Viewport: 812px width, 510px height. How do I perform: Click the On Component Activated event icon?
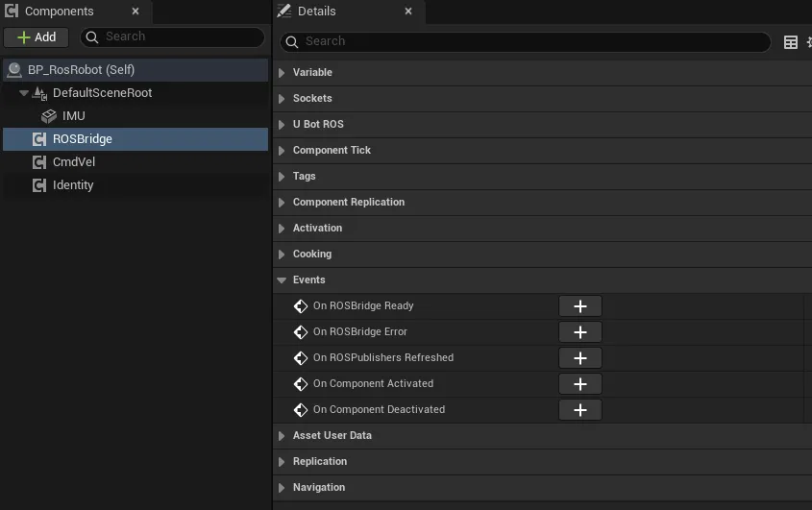tap(301, 383)
